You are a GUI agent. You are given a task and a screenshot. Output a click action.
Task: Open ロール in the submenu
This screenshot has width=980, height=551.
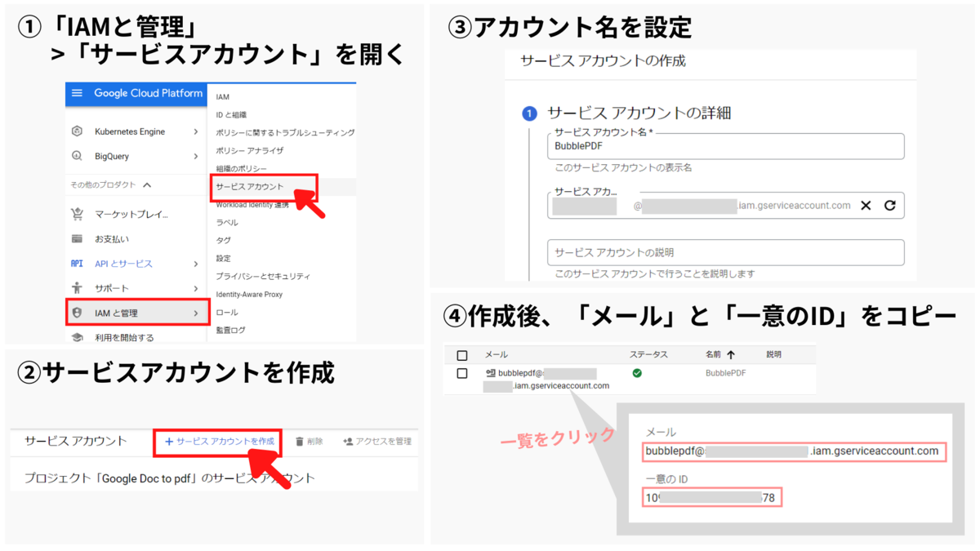tap(227, 312)
